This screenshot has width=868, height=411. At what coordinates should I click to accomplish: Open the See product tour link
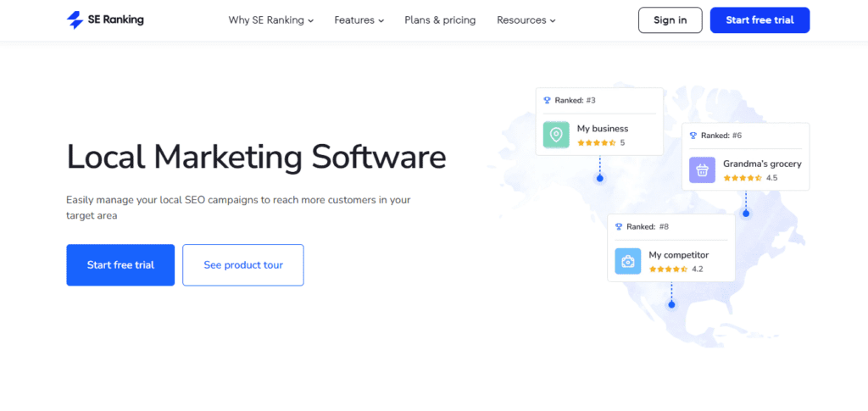pos(243,265)
